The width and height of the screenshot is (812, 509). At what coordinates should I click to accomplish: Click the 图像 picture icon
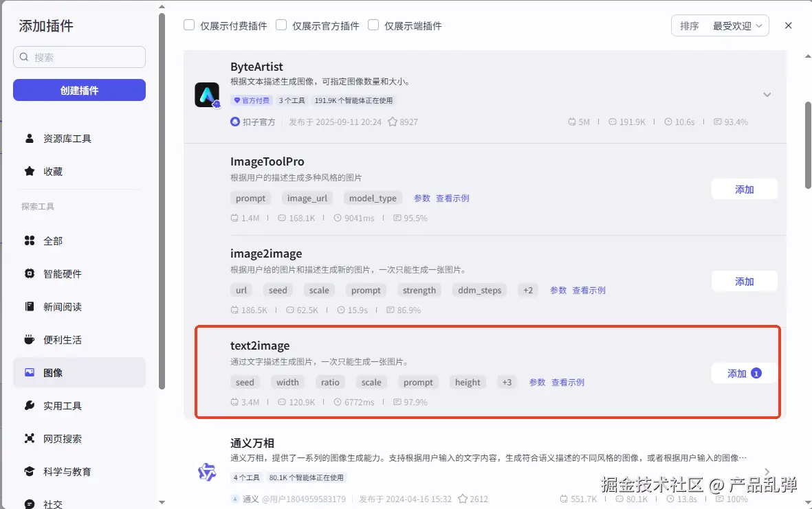pyautogui.click(x=30, y=372)
